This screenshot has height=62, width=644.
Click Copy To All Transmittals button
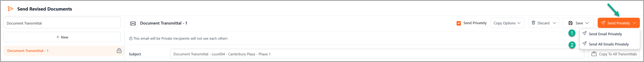pos(614,54)
